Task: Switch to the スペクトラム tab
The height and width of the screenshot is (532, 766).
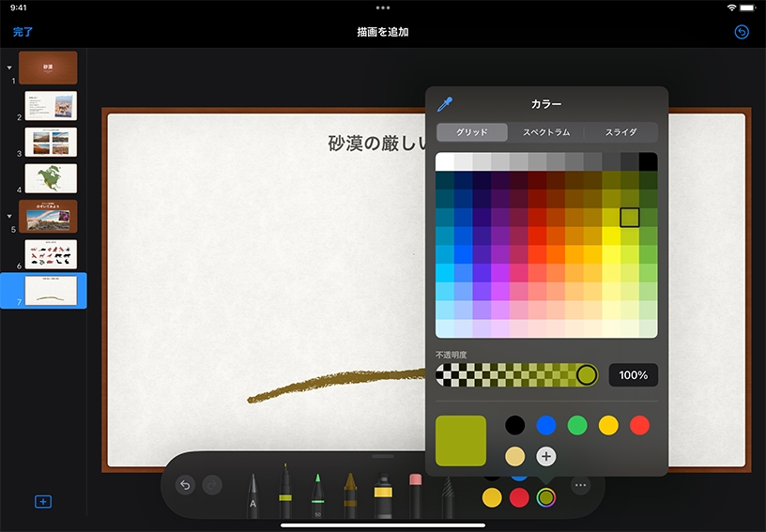Action: 546,132
